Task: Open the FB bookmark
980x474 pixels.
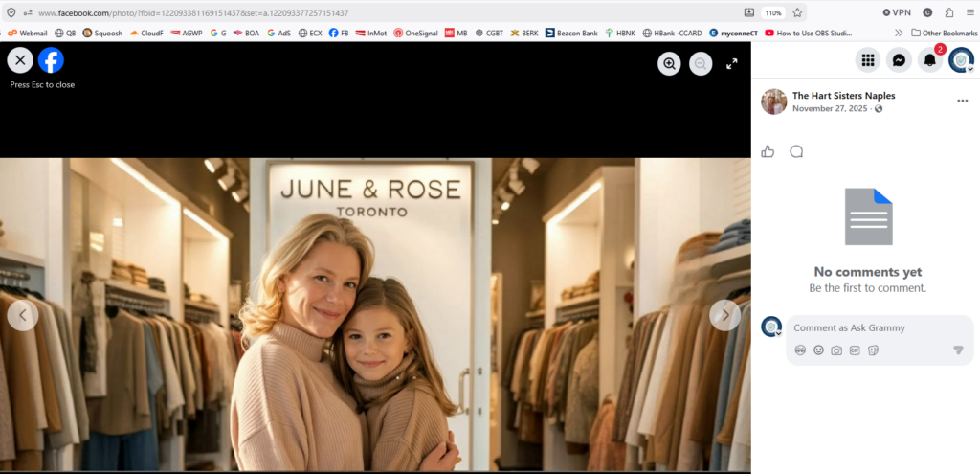Action: [339, 34]
